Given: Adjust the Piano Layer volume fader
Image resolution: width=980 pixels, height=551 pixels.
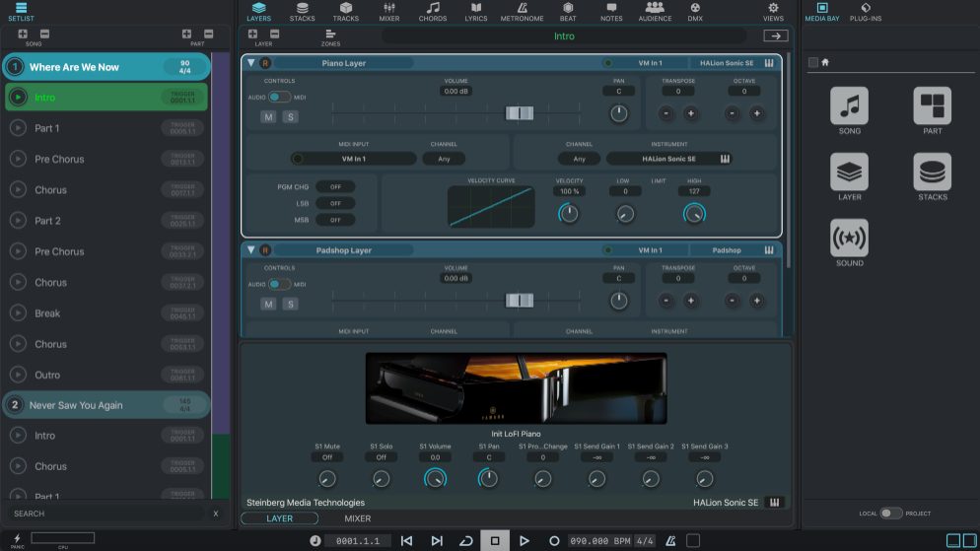Looking at the screenshot, I should [519, 113].
